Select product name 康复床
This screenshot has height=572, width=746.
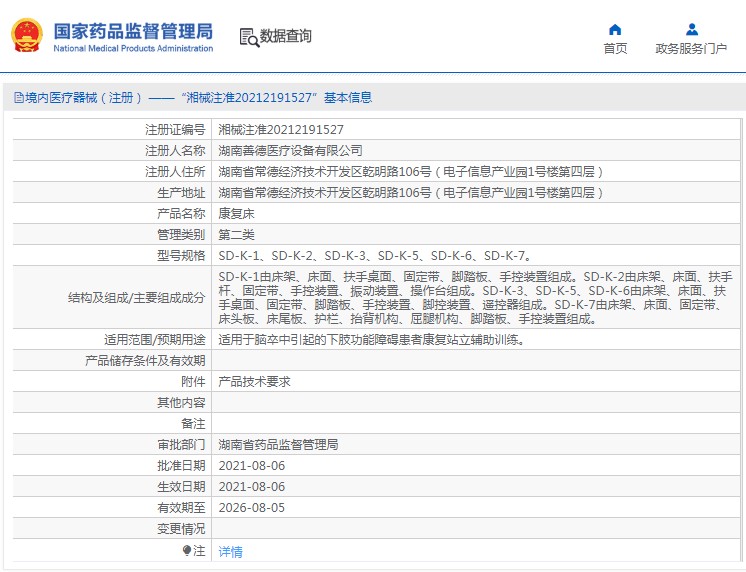point(236,213)
